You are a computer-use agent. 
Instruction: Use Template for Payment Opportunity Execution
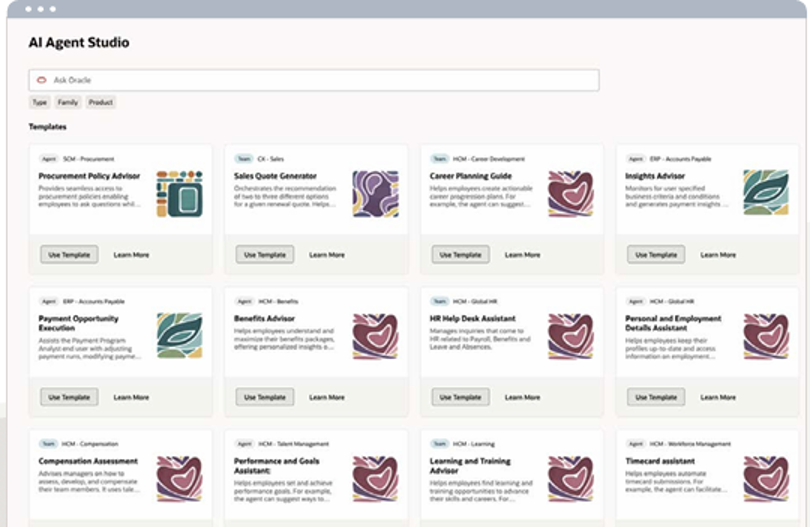click(69, 397)
